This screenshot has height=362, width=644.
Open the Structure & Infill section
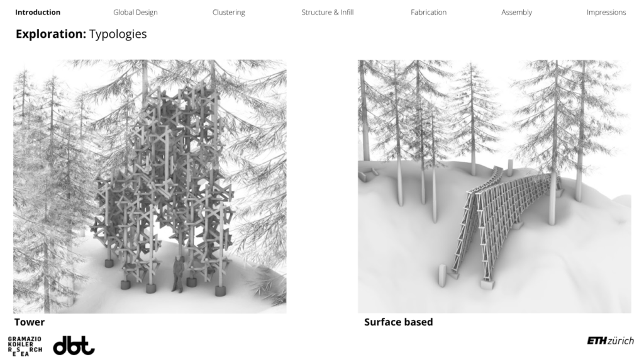(x=327, y=13)
